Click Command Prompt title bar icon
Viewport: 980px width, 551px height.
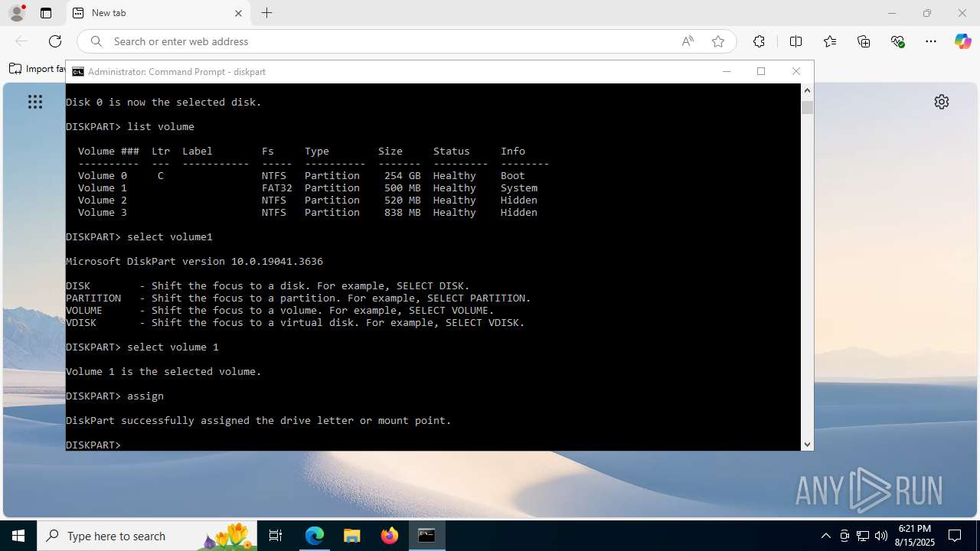point(78,71)
